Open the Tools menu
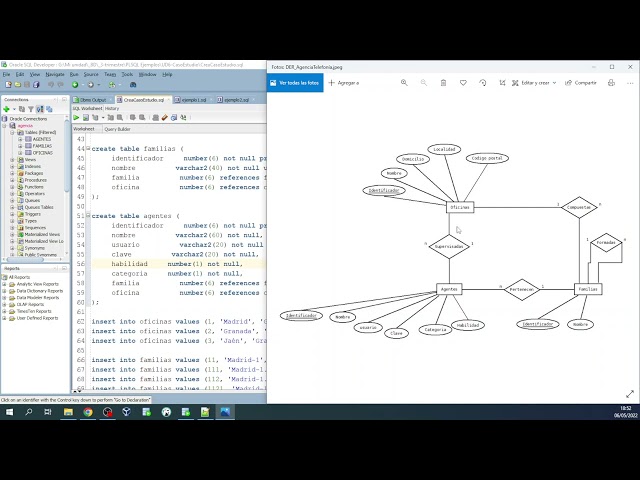640x480 pixels. click(127, 74)
